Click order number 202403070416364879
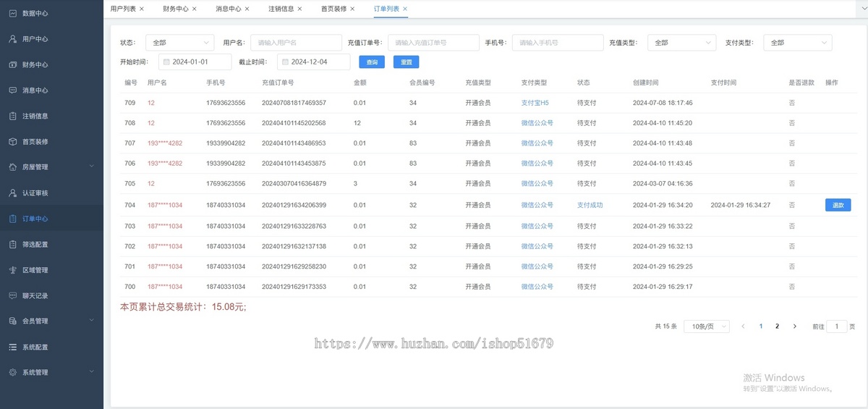Screen dimensions: 868x409 point(294,184)
